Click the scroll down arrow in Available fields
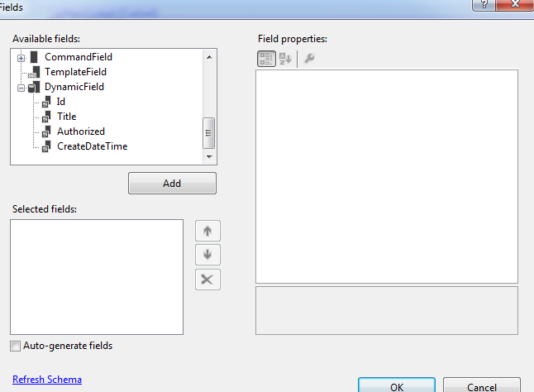 click(x=209, y=157)
